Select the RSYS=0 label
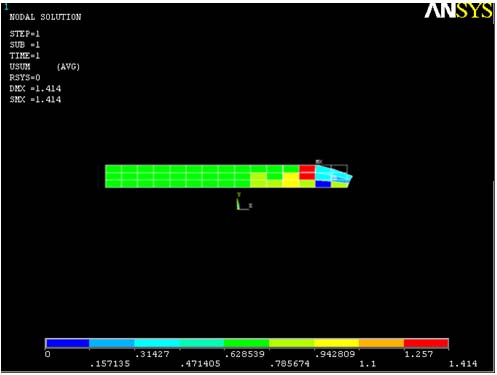 coord(25,78)
